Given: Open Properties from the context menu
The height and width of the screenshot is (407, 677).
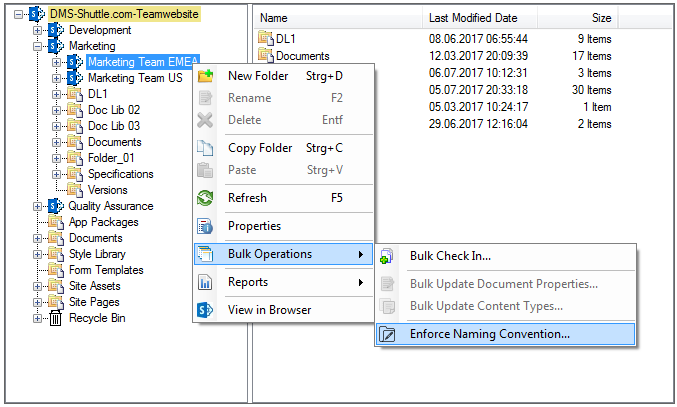Looking at the screenshot, I should [284, 226].
